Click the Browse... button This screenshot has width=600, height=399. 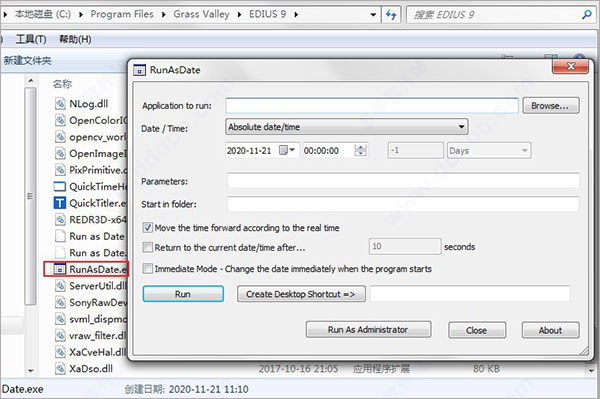tap(551, 106)
